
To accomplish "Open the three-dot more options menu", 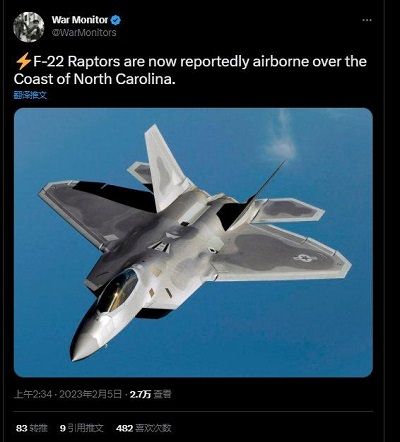I will [367, 20].
